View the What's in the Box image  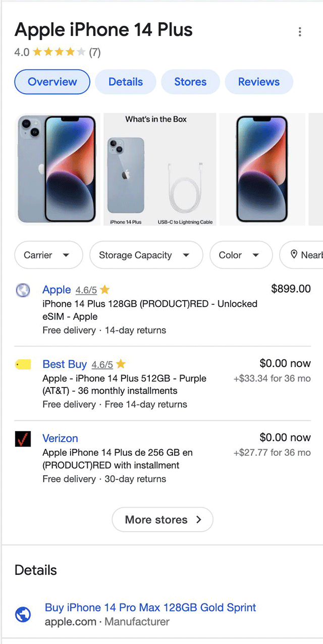(x=160, y=170)
